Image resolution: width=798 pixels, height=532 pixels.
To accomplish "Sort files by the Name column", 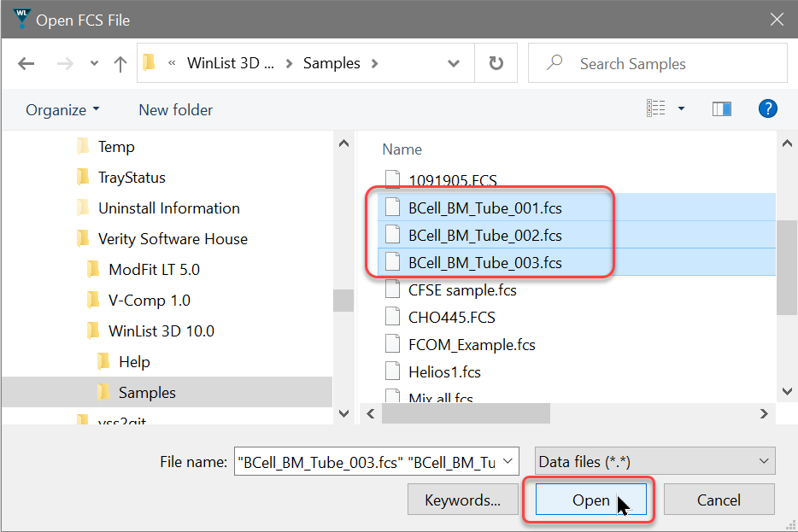I will [402, 149].
